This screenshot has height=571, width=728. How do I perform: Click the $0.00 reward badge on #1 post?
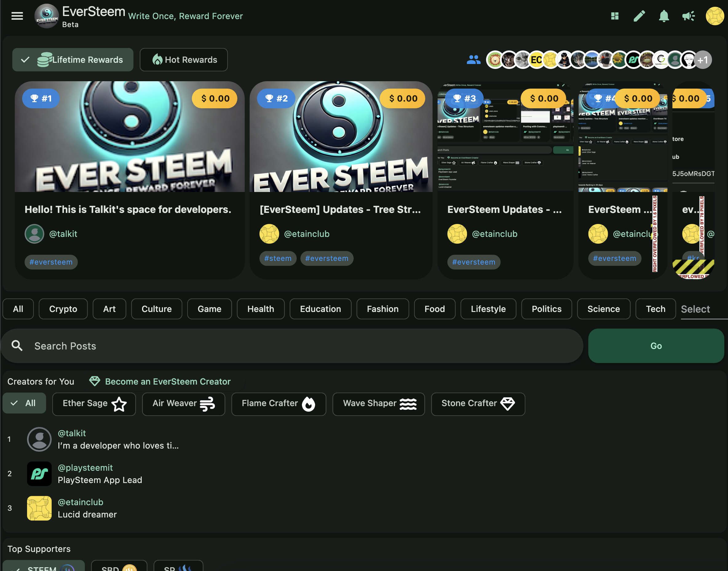[x=215, y=99]
